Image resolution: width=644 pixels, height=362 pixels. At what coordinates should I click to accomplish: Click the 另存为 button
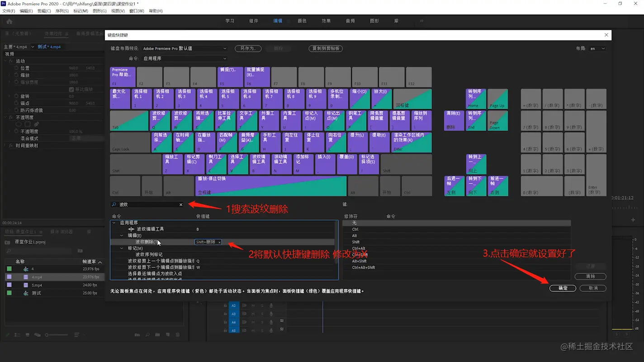[248, 48]
